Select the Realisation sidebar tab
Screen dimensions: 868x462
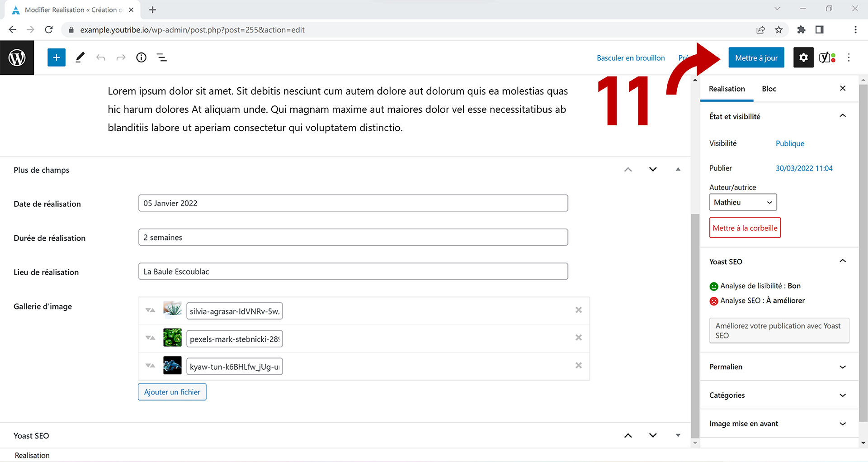(x=726, y=89)
